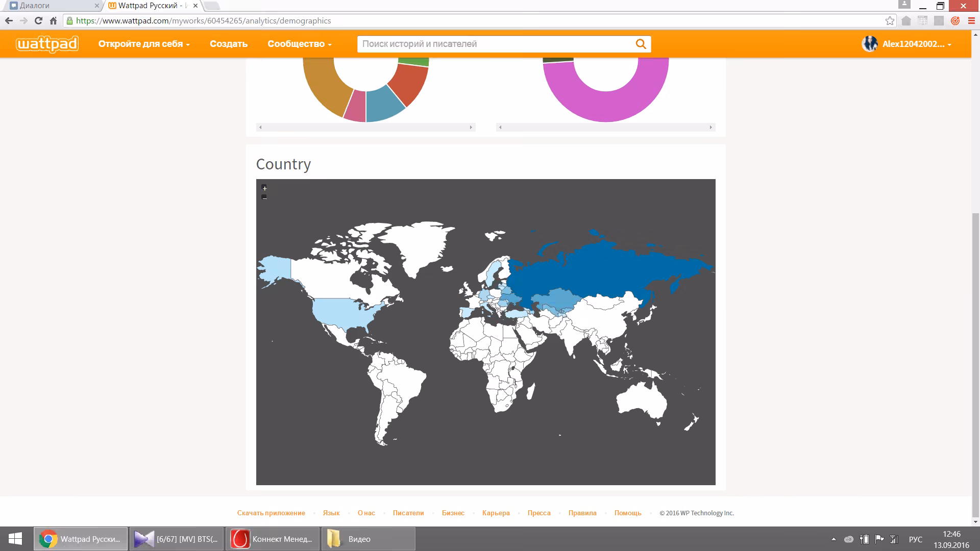Select the magenta donut chart segment

[x=606, y=106]
